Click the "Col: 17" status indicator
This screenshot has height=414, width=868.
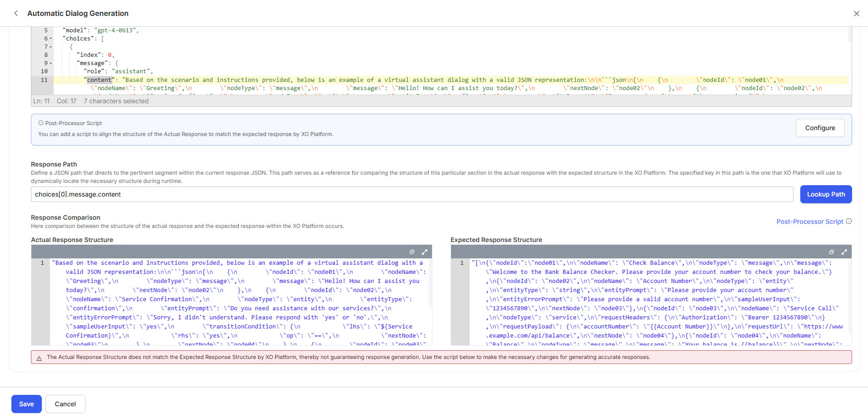[66, 101]
